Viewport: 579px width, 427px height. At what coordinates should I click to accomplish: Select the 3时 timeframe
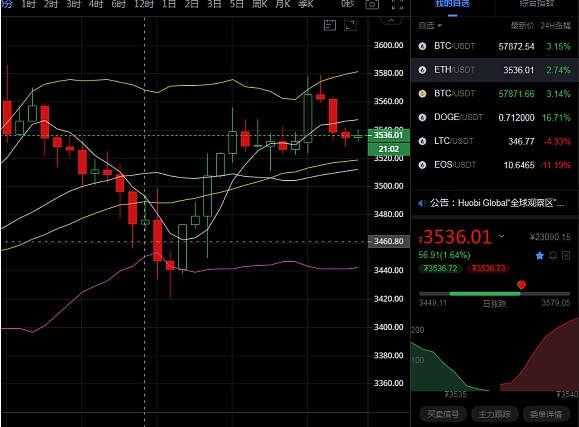click(x=73, y=4)
